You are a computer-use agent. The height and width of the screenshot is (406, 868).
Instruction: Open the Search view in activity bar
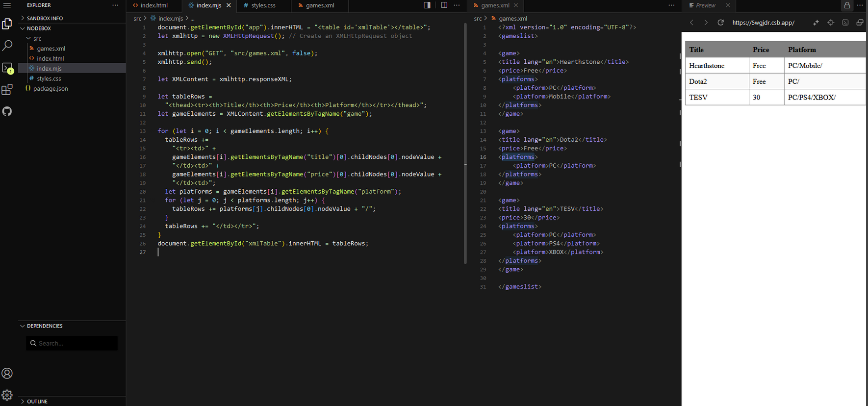7,46
